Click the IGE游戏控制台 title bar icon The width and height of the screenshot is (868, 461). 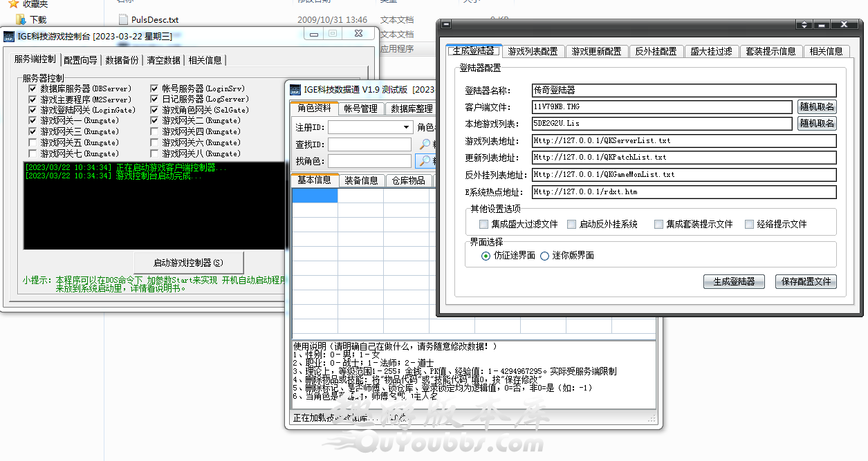9,36
